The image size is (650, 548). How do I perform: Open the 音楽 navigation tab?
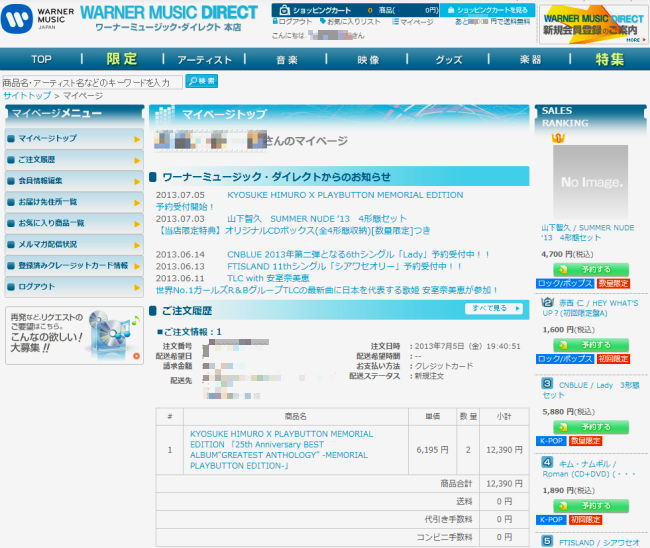pos(287,60)
